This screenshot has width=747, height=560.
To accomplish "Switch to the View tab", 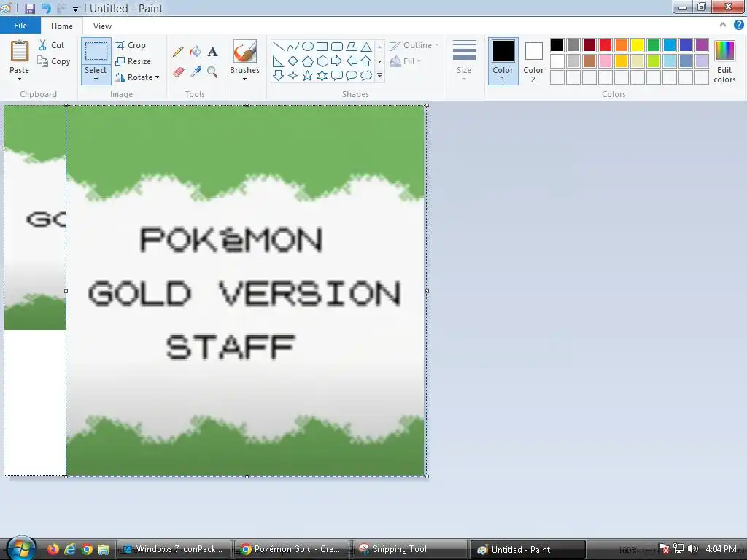I will coord(102,26).
